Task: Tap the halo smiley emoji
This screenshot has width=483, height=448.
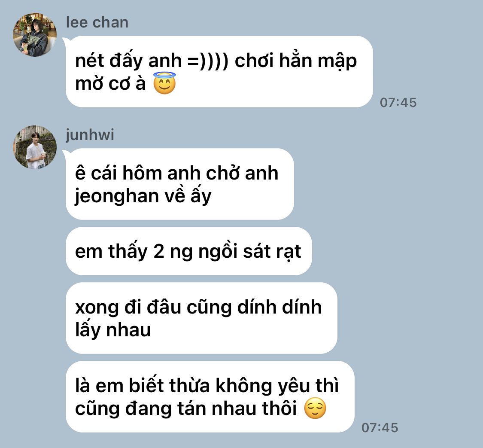Action: click(x=164, y=83)
